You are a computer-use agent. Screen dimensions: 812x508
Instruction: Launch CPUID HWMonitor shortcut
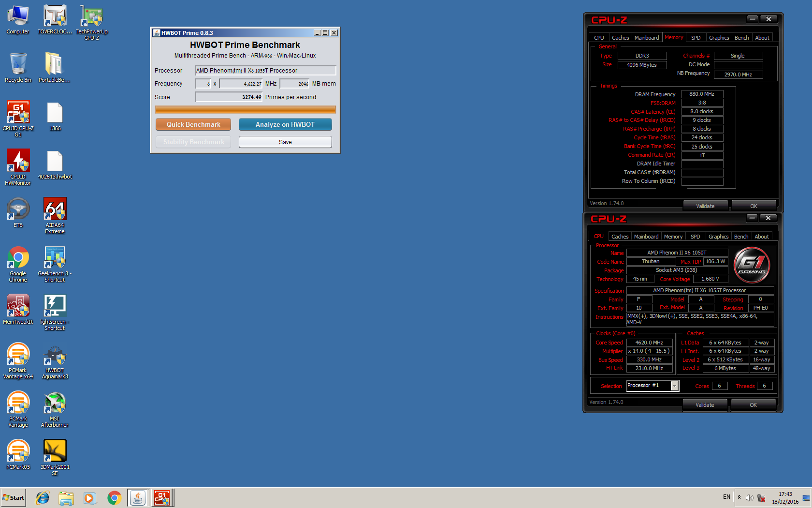click(18, 167)
